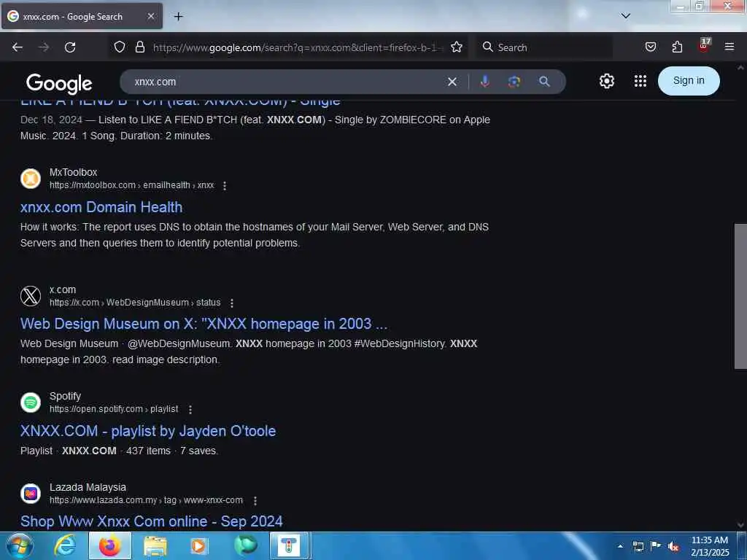The width and height of the screenshot is (747, 560).
Task: Open Windows Explorer folder in the taskbar
Action: (x=155, y=545)
